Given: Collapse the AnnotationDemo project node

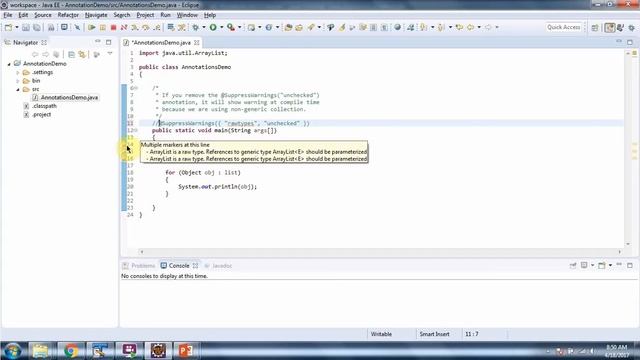Looking at the screenshot, I should [x=9, y=64].
